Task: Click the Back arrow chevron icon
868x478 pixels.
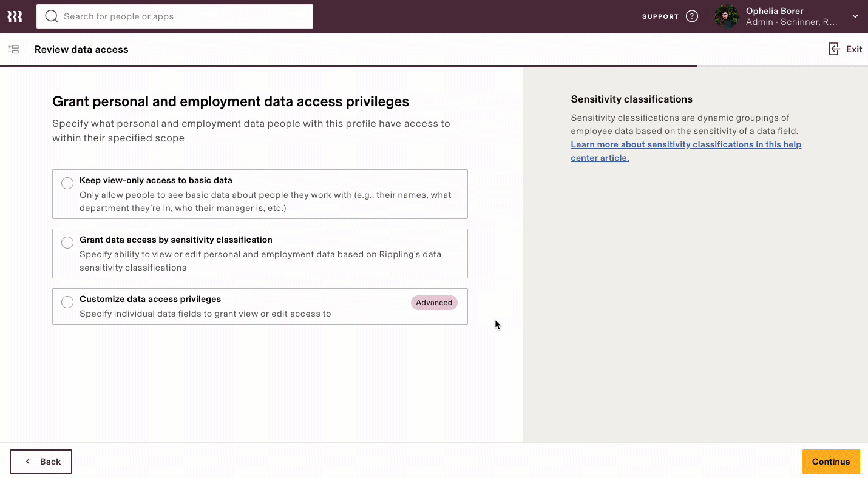Action: click(28, 462)
